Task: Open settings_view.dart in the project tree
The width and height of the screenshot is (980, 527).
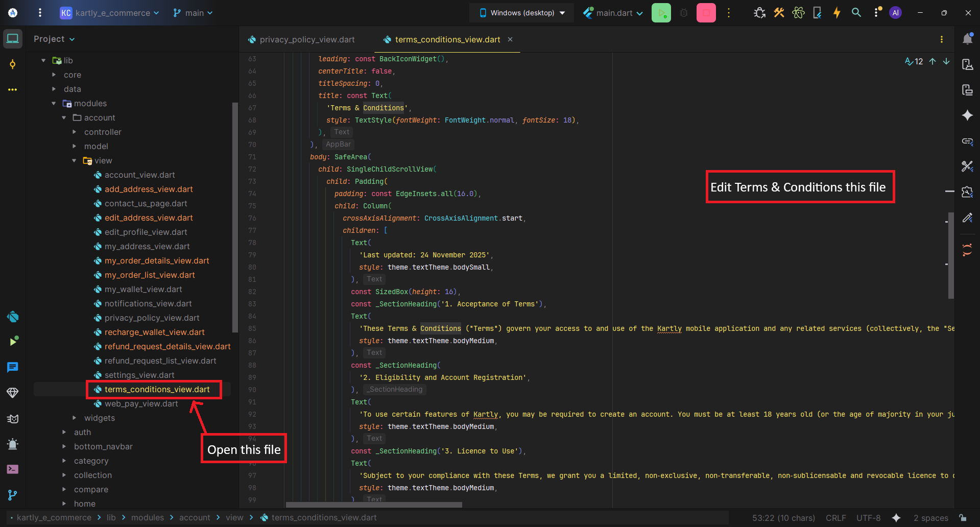Action: [139, 375]
